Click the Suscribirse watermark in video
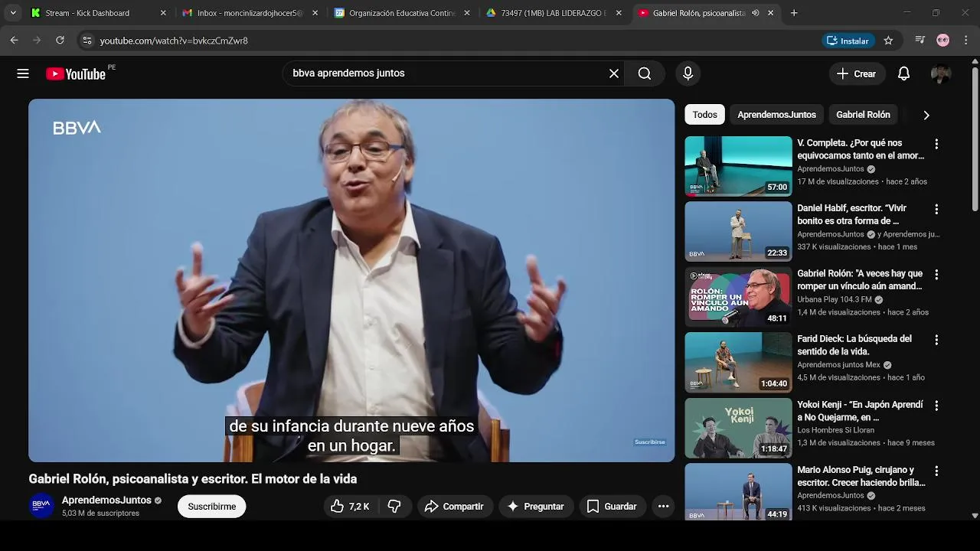980x551 pixels. point(650,442)
